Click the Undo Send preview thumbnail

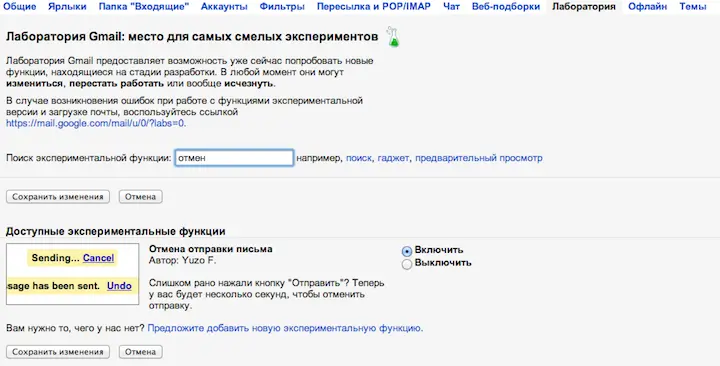(x=73, y=274)
